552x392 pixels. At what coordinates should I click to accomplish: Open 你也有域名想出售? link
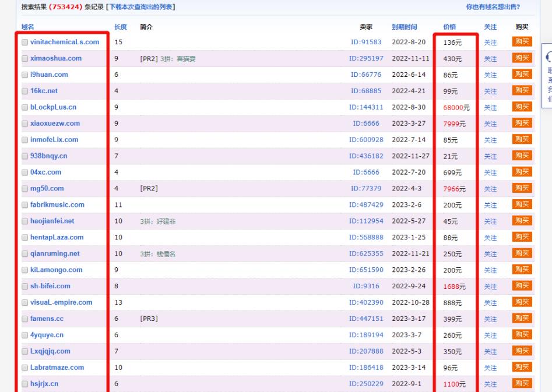click(493, 7)
